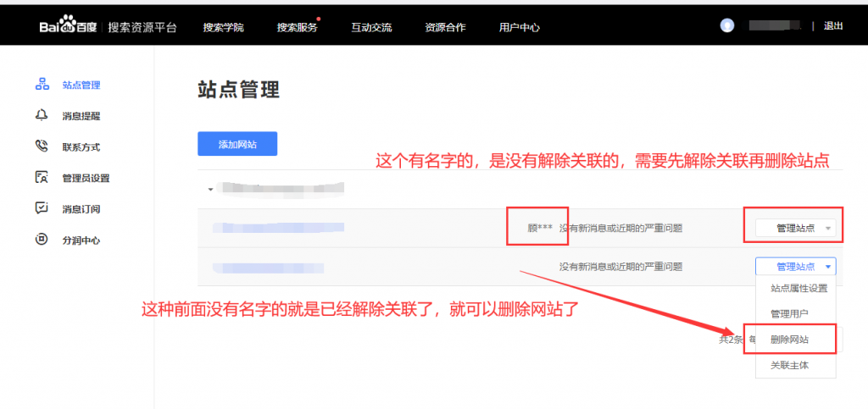Open 搜索学院 in top navigation
The image size is (868, 409).
pos(223,27)
